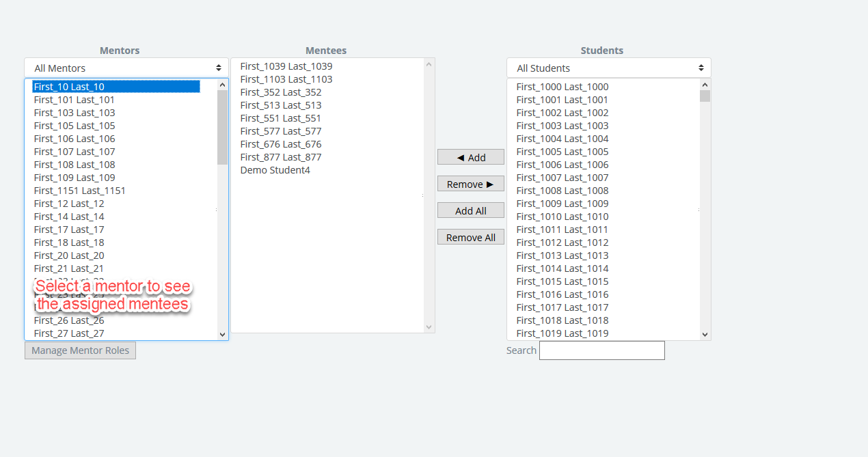Select mentor First_101 Last_101
The image size is (868, 457).
[x=74, y=100]
